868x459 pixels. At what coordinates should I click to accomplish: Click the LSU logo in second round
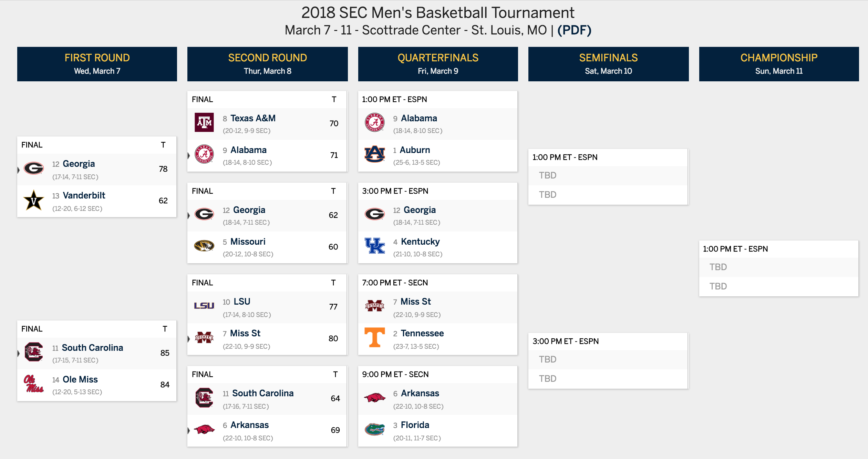(204, 306)
